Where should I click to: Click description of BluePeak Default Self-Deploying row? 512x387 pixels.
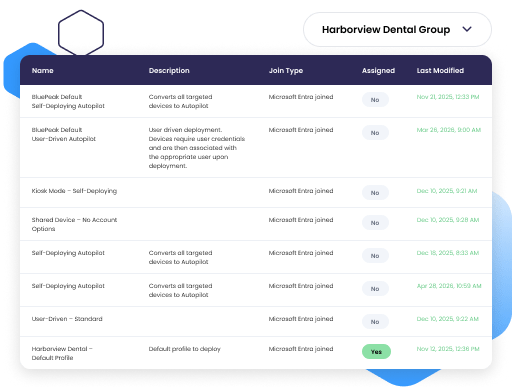[180, 101]
